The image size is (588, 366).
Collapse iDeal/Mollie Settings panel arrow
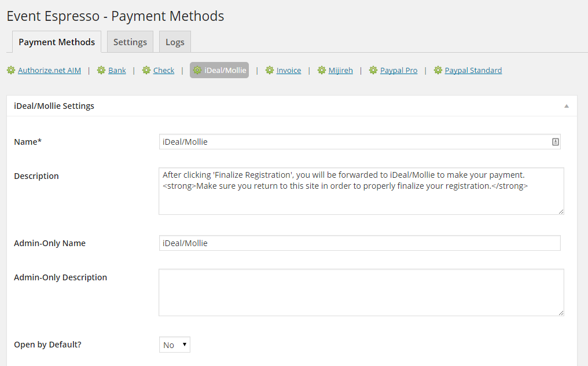[566, 106]
